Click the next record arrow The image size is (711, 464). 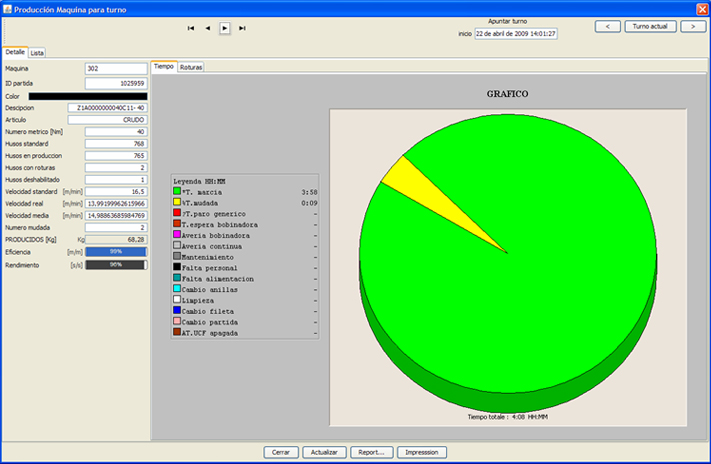(x=224, y=28)
